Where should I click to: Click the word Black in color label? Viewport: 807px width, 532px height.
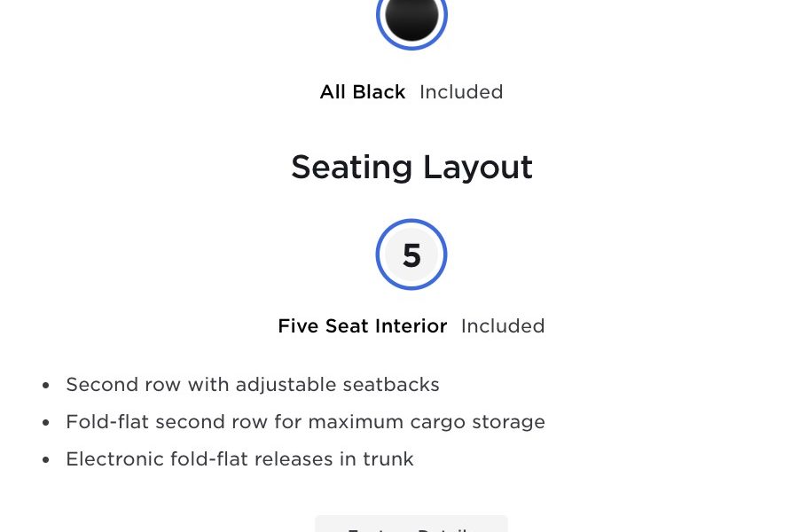point(380,92)
